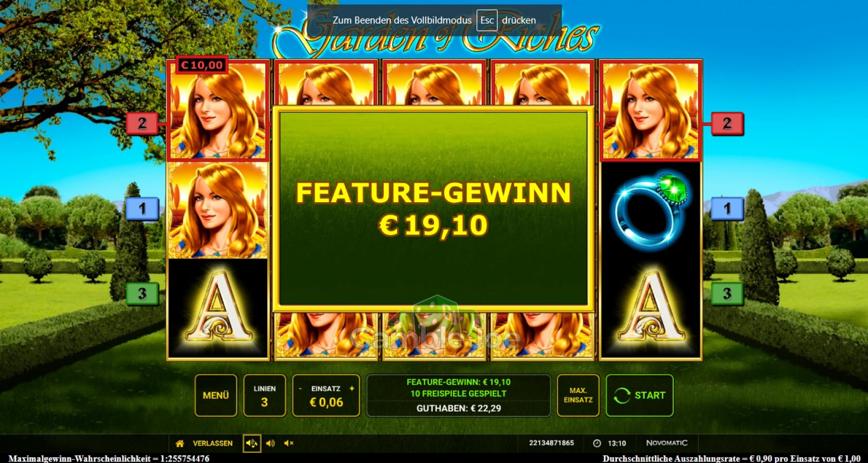Click the blue ring symbol on reel five
868x463 pixels.
[x=651, y=211]
